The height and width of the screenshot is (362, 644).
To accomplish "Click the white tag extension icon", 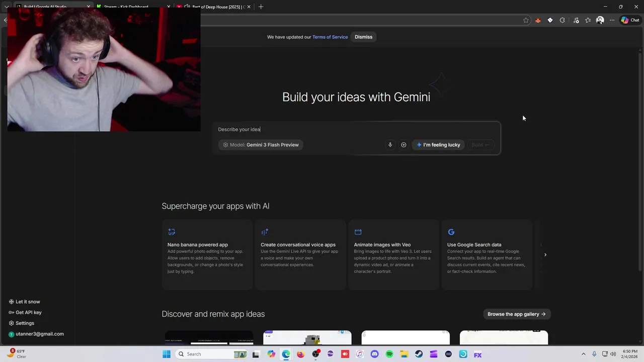I will tap(550, 20).
